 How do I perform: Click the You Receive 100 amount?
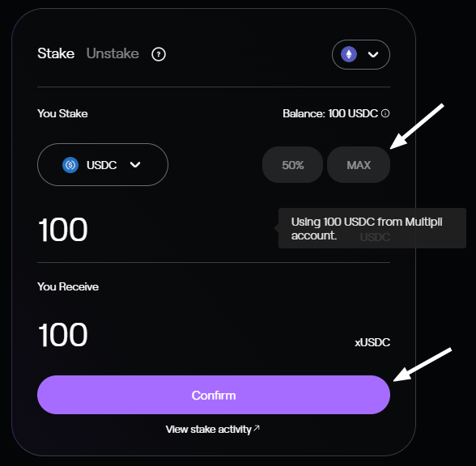point(63,335)
